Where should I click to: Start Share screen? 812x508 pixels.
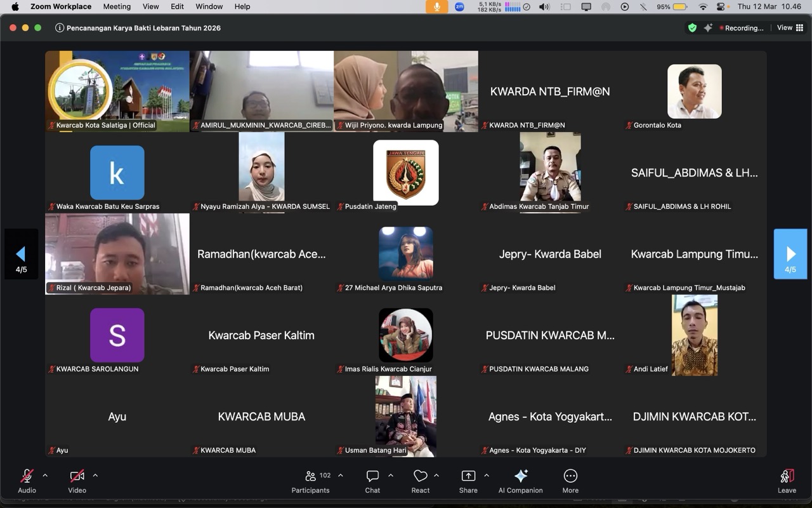468,476
